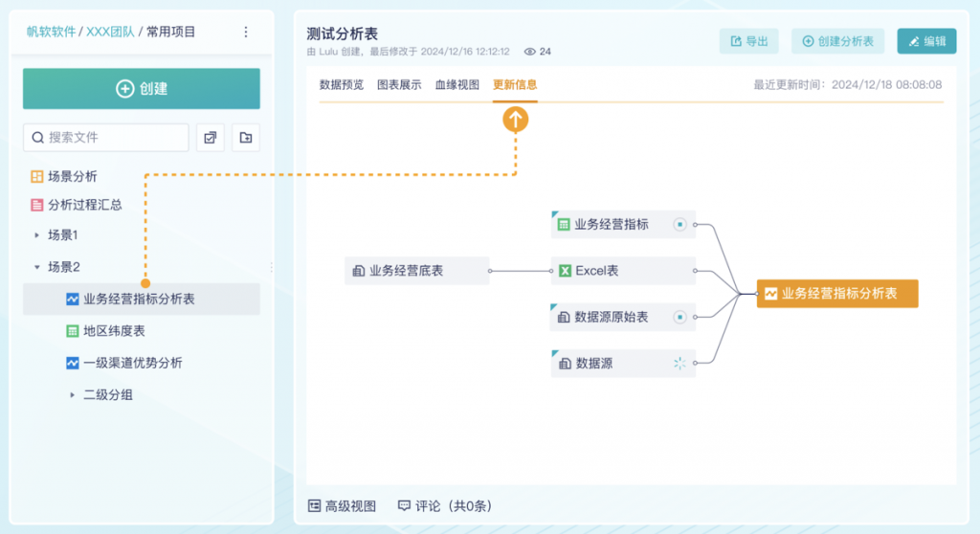Click the 高级视图 icon at bottom

[x=315, y=506]
